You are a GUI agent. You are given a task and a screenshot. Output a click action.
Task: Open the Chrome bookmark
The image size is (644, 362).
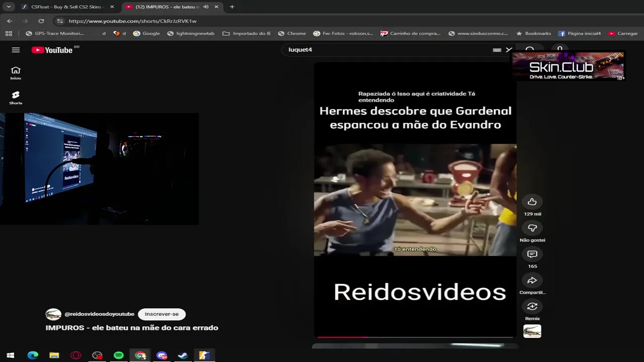click(291, 33)
